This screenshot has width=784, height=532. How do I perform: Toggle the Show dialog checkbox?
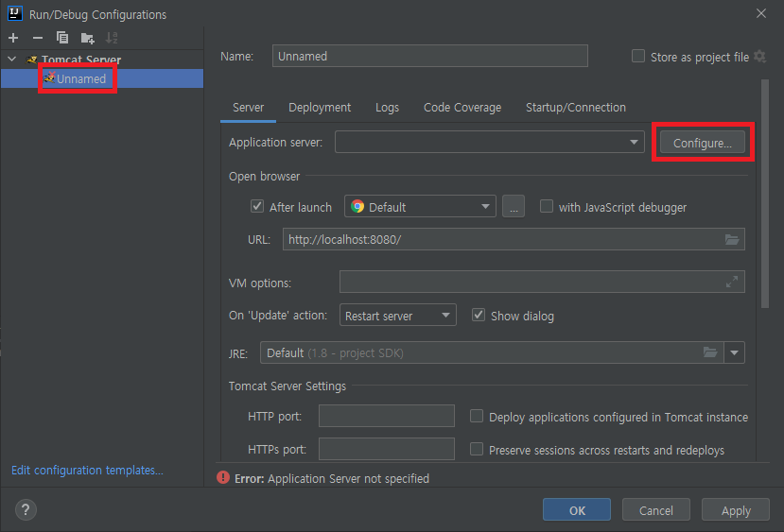pyautogui.click(x=479, y=316)
